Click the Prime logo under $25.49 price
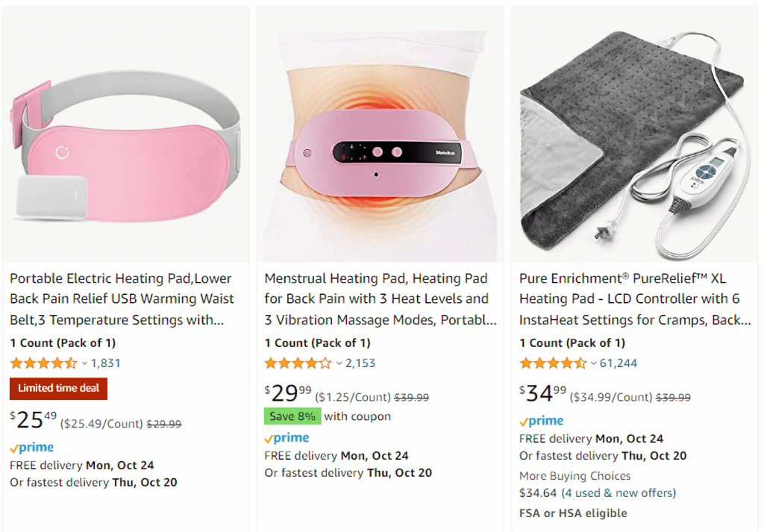 tap(32, 448)
